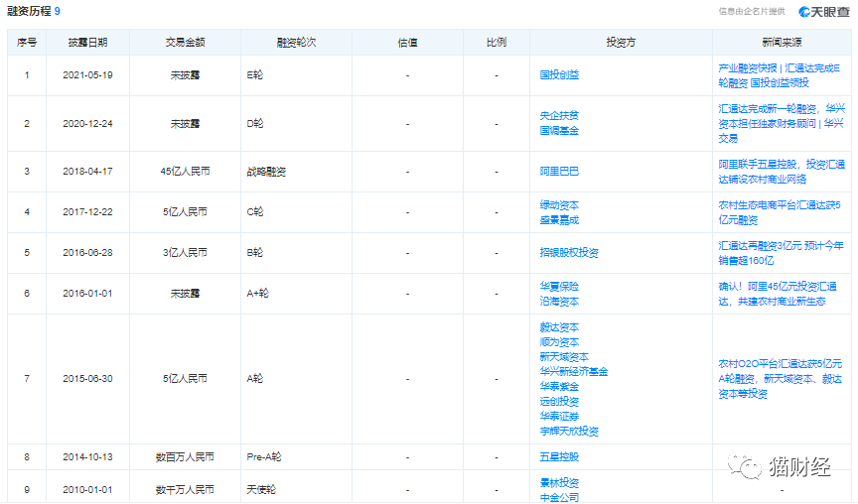Viewport: 858px width, 504px height.
Task: Select date cell 2016-01-01
Action: tap(87, 293)
